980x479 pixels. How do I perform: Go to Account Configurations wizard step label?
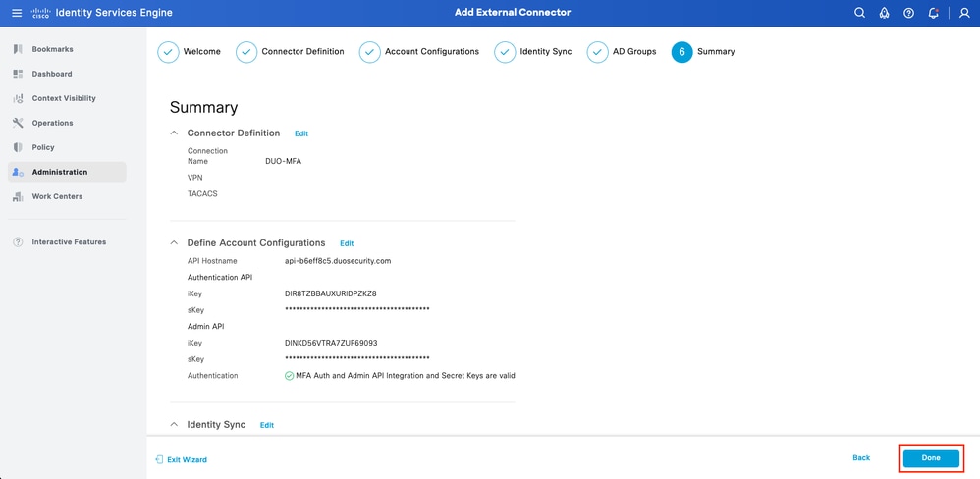432,52
